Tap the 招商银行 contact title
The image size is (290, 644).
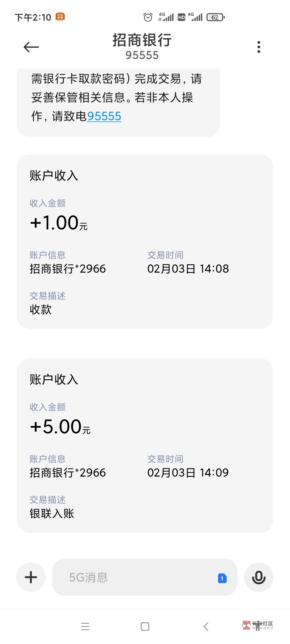[x=142, y=40]
